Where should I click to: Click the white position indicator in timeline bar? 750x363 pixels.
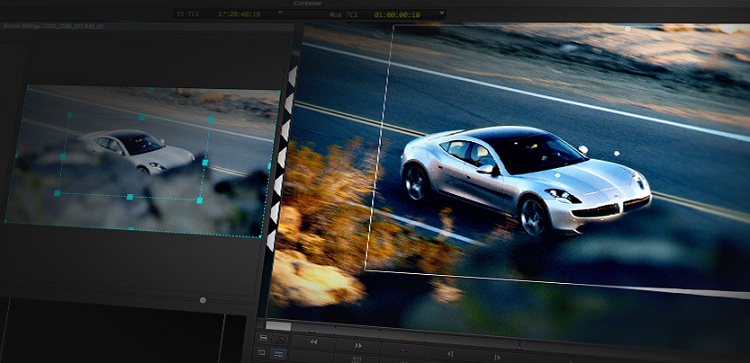pos(278,326)
